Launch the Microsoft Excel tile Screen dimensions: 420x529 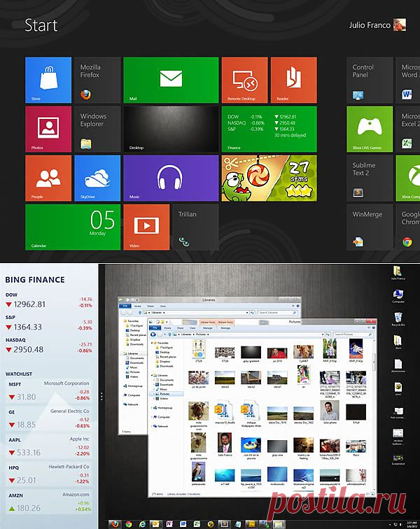pos(408,129)
